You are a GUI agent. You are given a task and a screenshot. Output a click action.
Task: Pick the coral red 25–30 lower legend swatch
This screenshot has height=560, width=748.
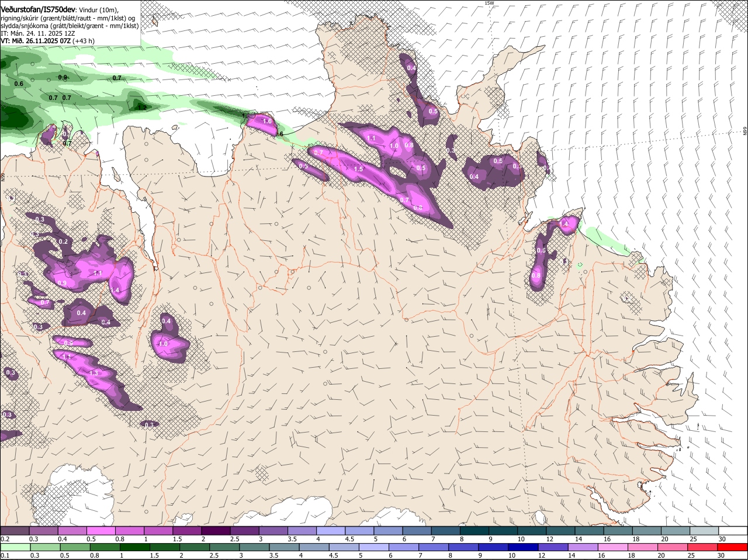tap(703, 548)
